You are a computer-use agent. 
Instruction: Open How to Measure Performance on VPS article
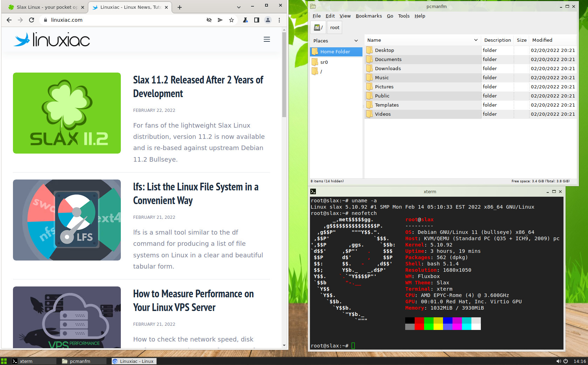[x=193, y=300]
